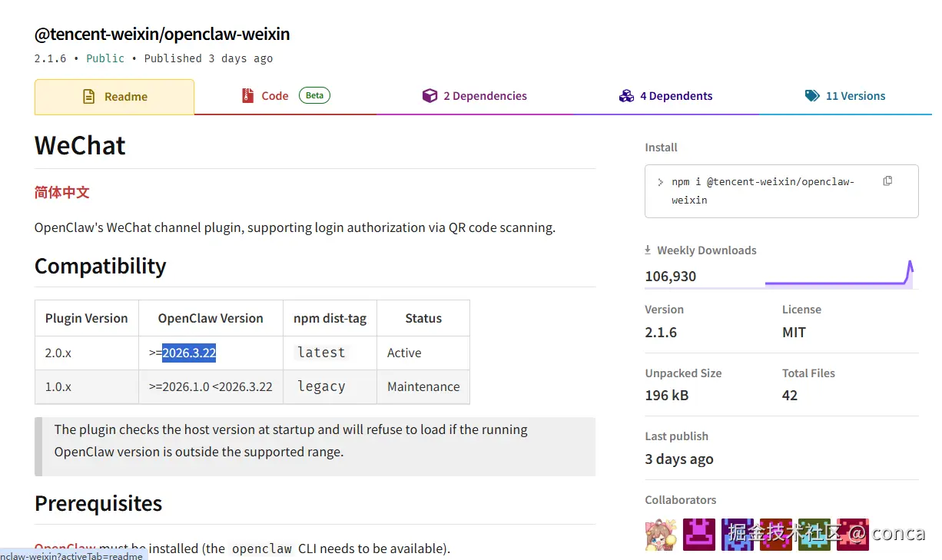Click the Code tab icon

tap(247, 96)
